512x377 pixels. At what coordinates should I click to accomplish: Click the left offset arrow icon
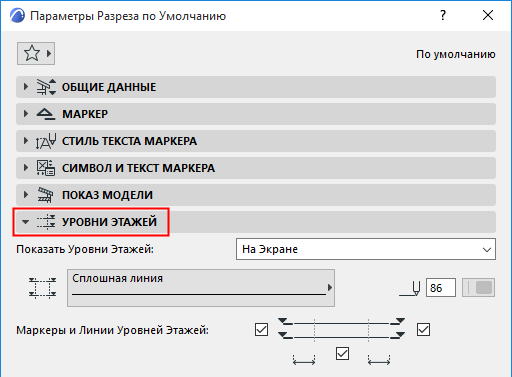coord(304,360)
